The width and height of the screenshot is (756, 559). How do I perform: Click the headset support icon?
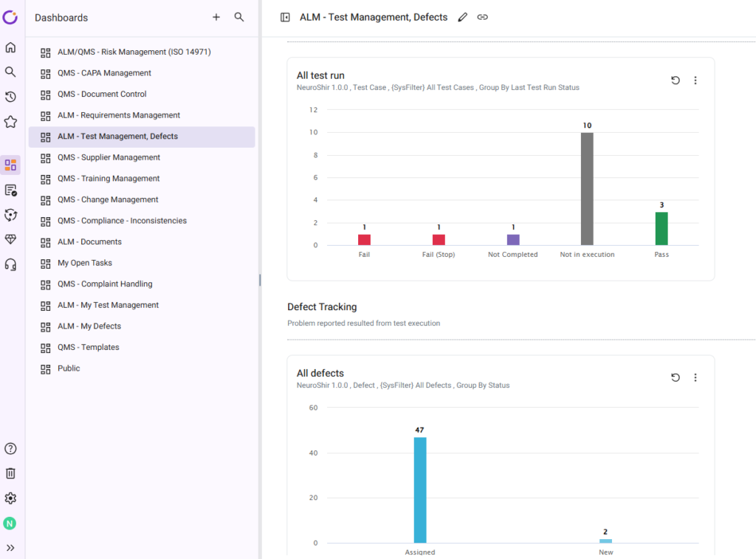coord(10,264)
